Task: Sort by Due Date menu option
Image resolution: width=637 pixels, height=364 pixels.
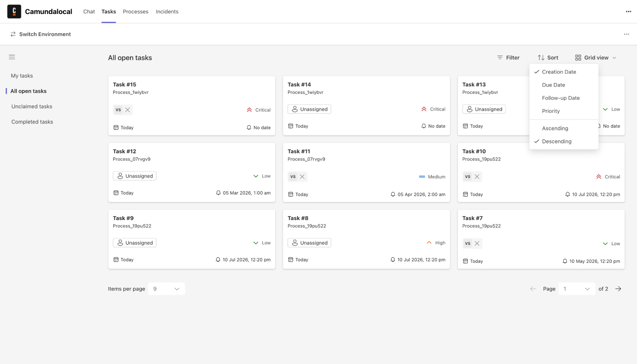Action: (553, 85)
